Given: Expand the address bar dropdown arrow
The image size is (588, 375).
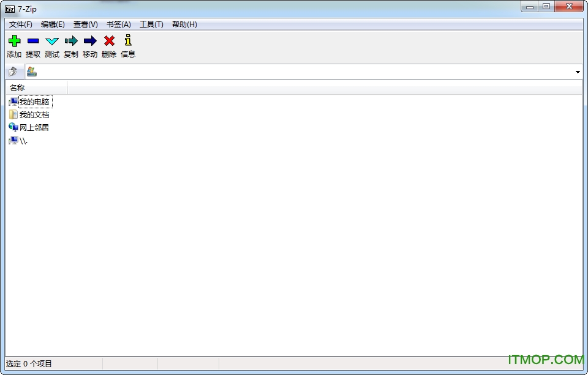Looking at the screenshot, I should [578, 72].
